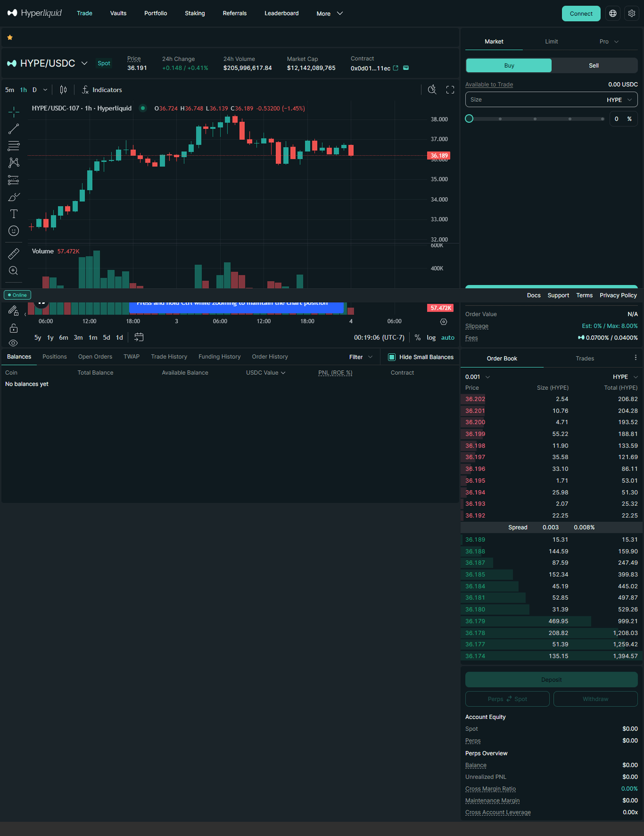Open the order book HYPE denomination dropdown
Viewport: 644px width, 836px height.
(x=625, y=377)
